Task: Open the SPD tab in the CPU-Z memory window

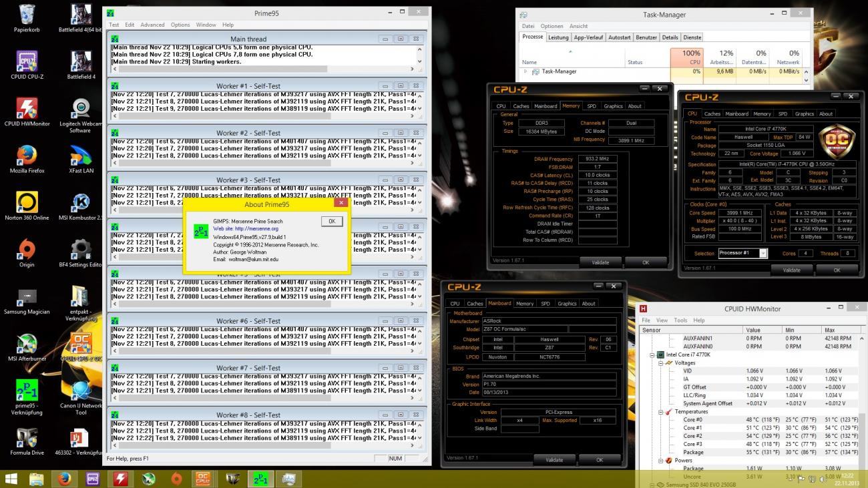Action: pos(592,105)
